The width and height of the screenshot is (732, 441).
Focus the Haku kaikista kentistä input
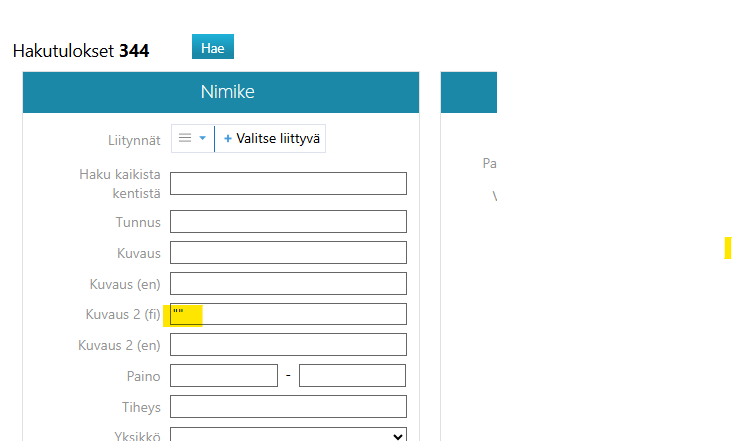coord(289,183)
